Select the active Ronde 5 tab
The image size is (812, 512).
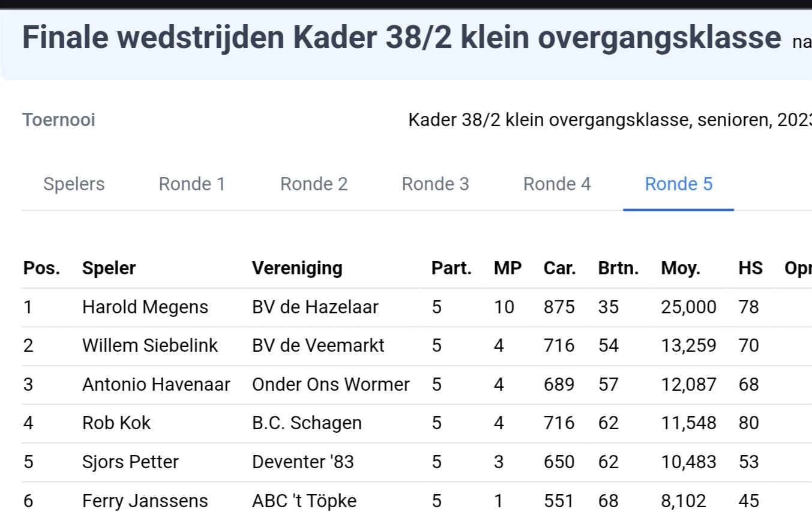coord(679,184)
